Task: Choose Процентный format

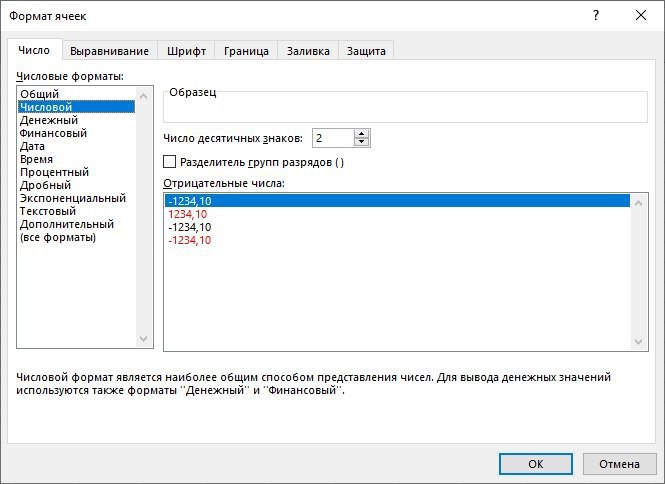Action: pos(76,172)
